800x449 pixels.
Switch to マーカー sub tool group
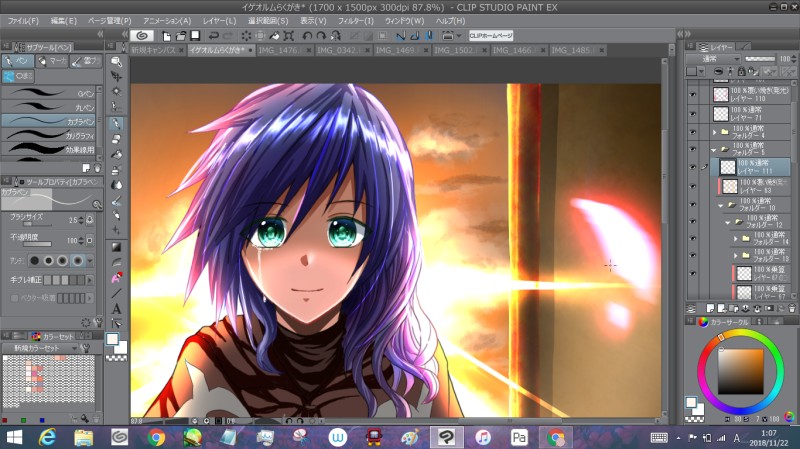click(x=52, y=61)
